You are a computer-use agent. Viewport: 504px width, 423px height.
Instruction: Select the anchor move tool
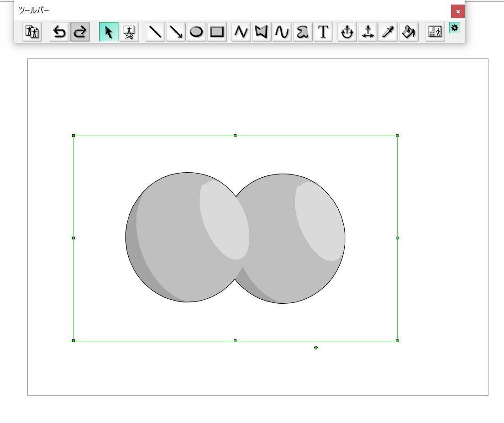coord(367,32)
